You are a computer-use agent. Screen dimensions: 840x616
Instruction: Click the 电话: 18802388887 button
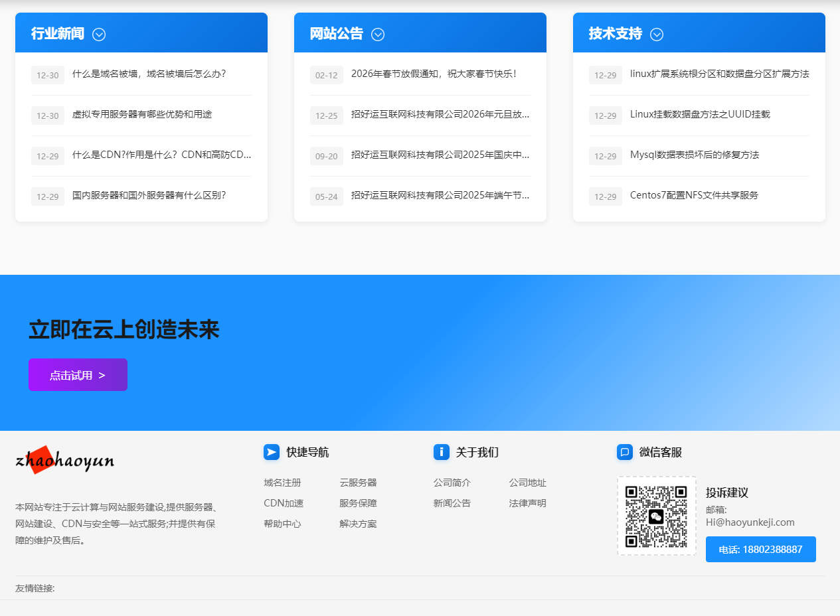[x=760, y=549]
